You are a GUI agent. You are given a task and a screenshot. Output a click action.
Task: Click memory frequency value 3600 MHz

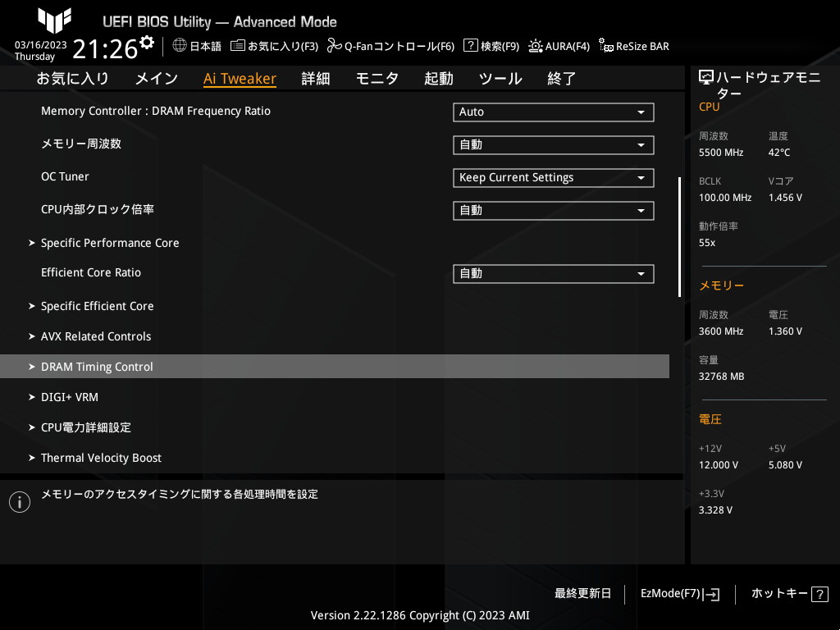pos(721,331)
